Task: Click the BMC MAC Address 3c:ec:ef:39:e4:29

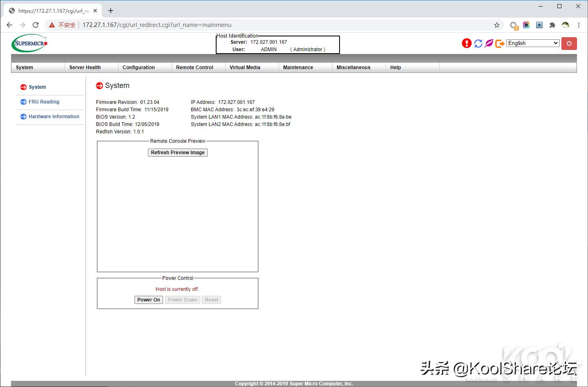Action: tap(255, 110)
